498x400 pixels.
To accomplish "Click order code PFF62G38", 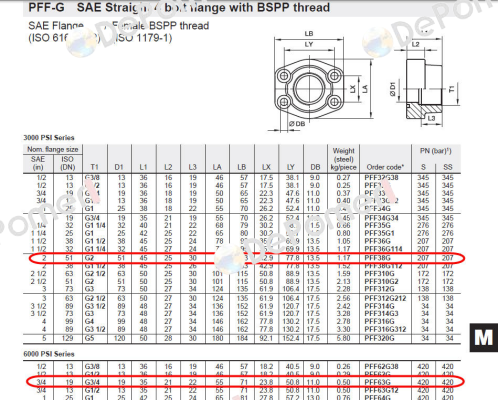I will click(381, 366).
